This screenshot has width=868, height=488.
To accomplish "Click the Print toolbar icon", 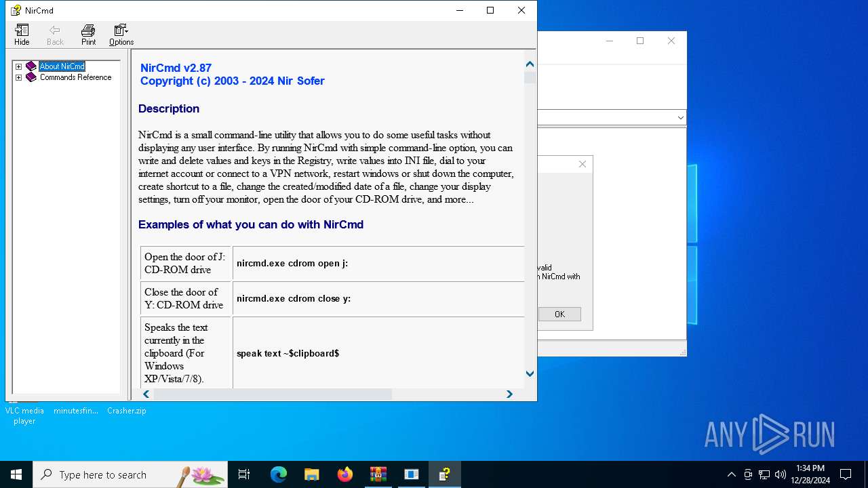I will (88, 35).
